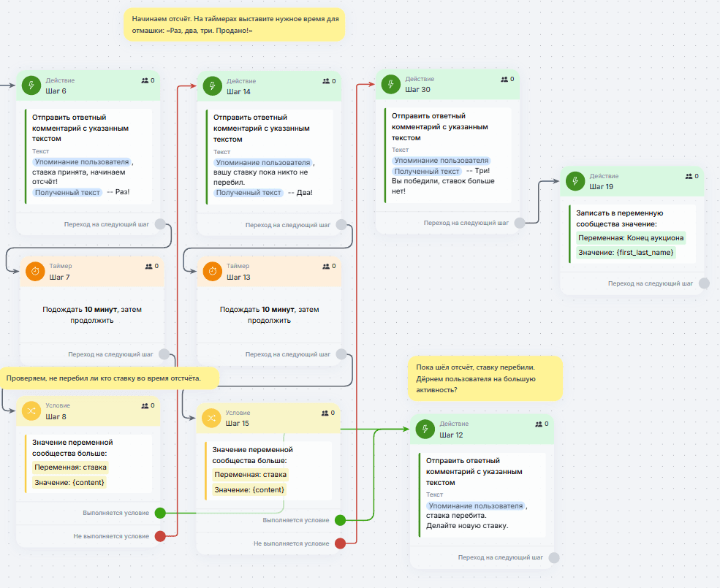Screen dimensions: 720x588
Task: Select the next-step output port of Шаг 30
Action: pos(520,223)
